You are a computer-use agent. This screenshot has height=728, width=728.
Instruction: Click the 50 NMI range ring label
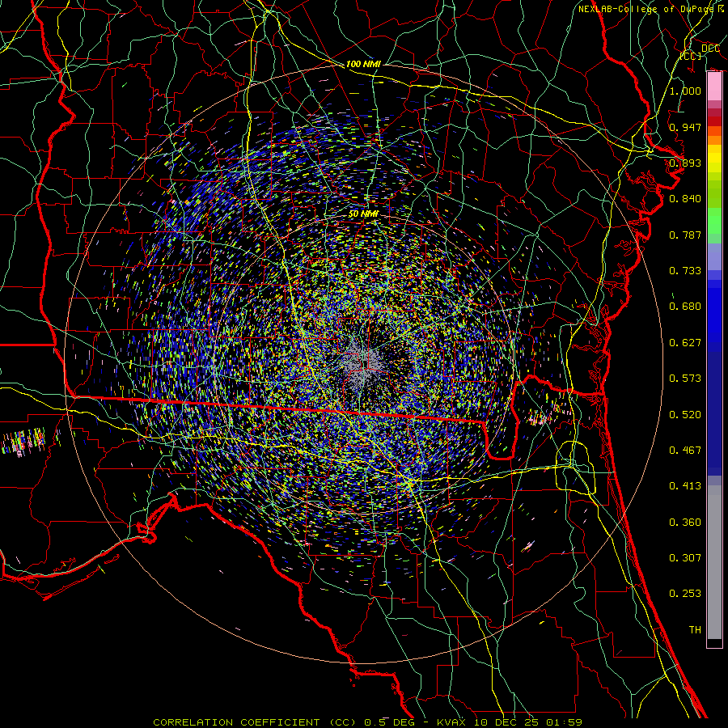pos(363,214)
